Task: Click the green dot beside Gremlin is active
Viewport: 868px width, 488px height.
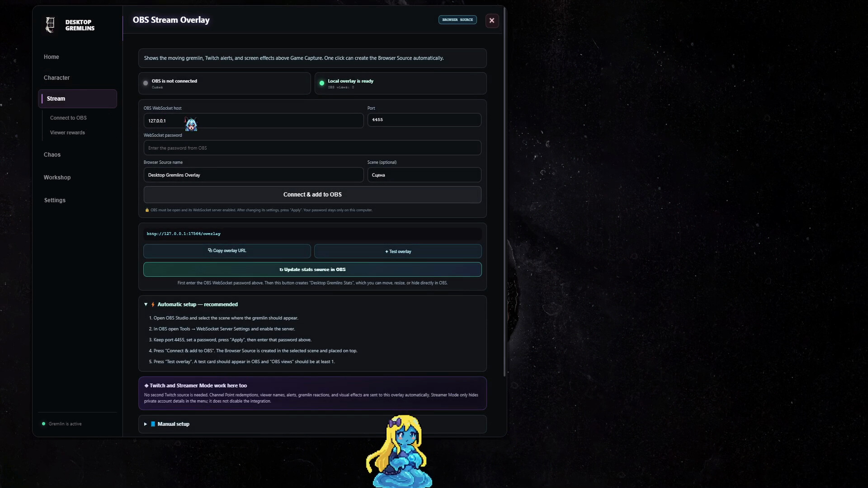Action: (43, 424)
